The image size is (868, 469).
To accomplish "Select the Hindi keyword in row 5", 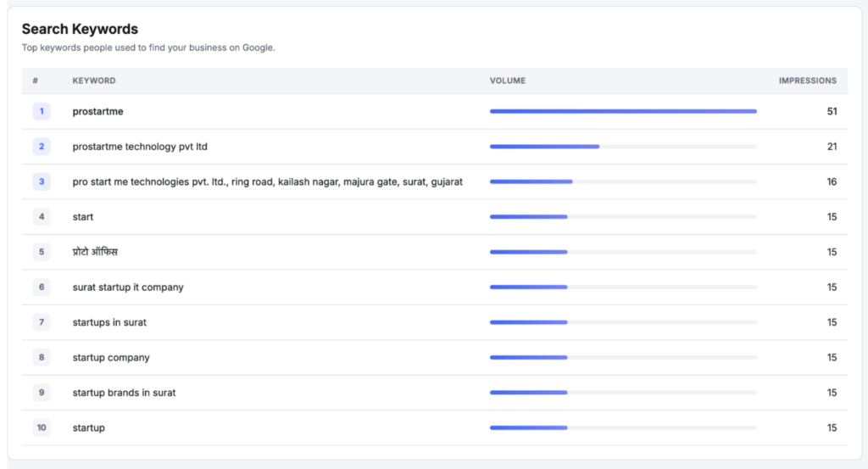I will point(95,252).
